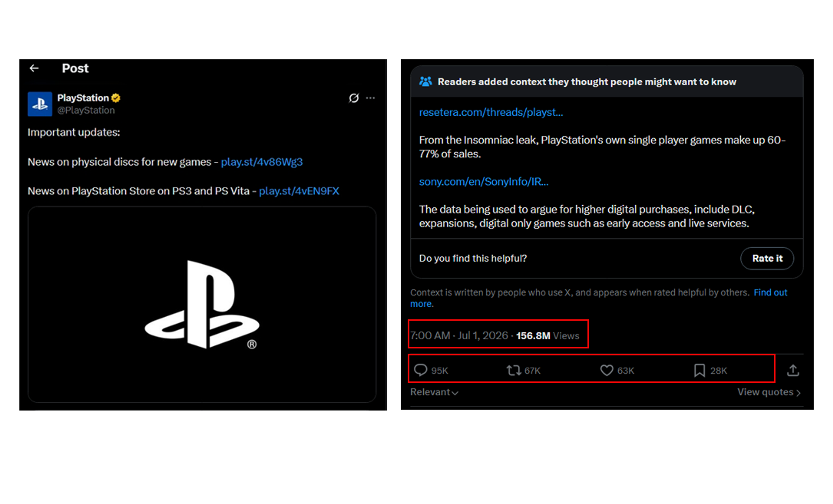Viewport: 833px width, 504px height.
Task: Open the PlayStation logo image card
Action: pos(202,304)
